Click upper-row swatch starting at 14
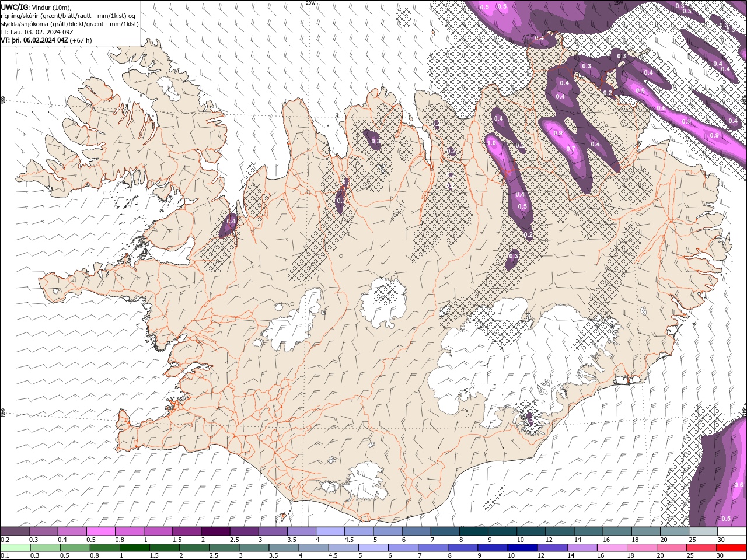This screenshot has width=747, height=560. (x=588, y=531)
